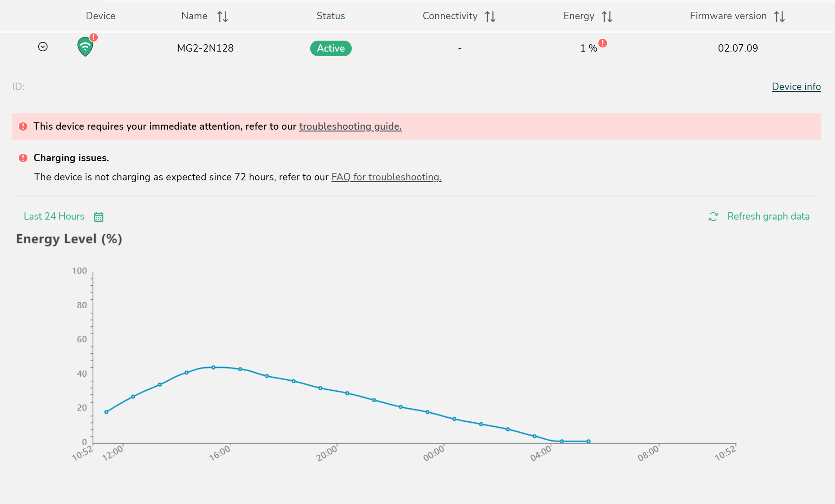The width and height of the screenshot is (835, 504).
Task: Click Refresh graph data
Action: pyautogui.click(x=768, y=216)
